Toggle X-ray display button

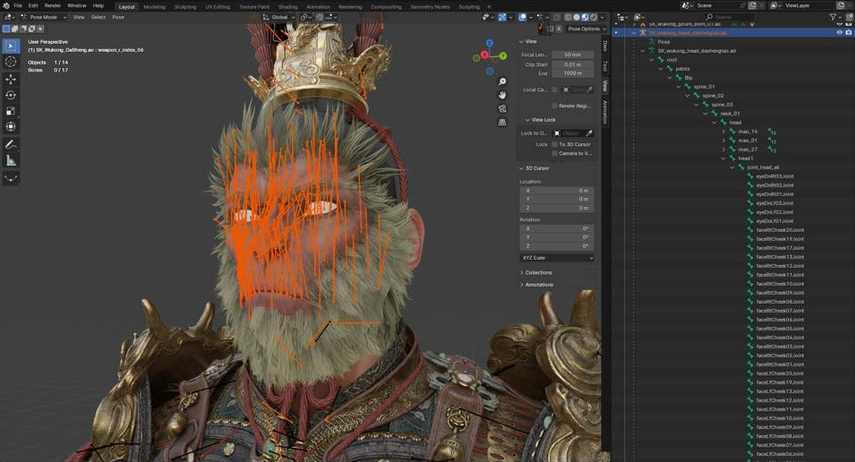(x=555, y=17)
